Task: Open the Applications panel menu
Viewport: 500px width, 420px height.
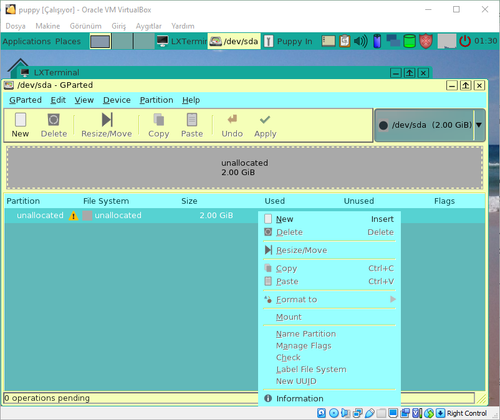Action: pyautogui.click(x=27, y=41)
